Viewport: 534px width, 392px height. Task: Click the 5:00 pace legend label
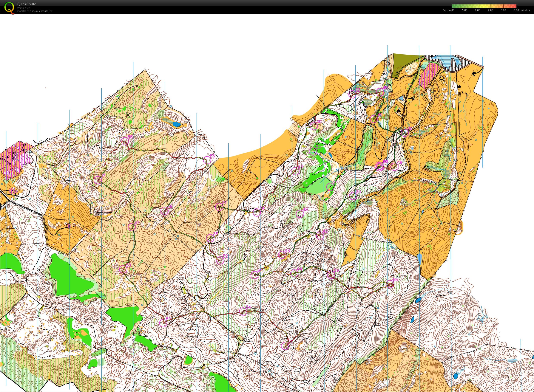coord(465,10)
